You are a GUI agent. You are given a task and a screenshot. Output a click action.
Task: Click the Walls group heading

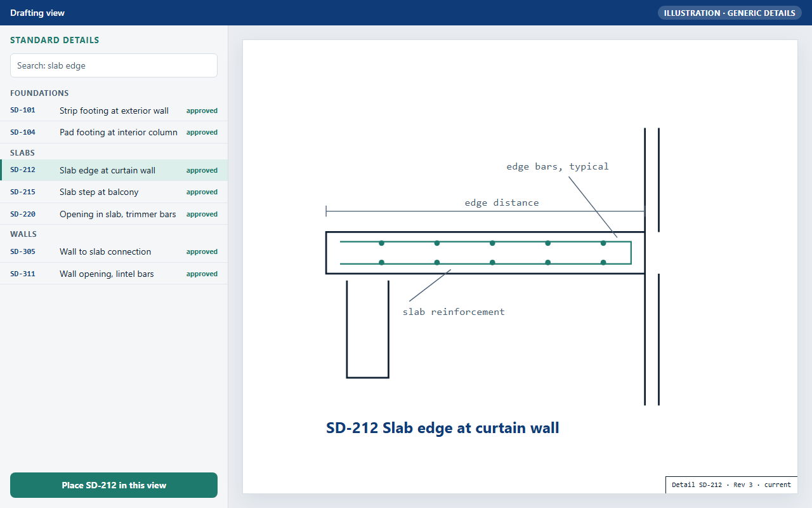(23, 234)
